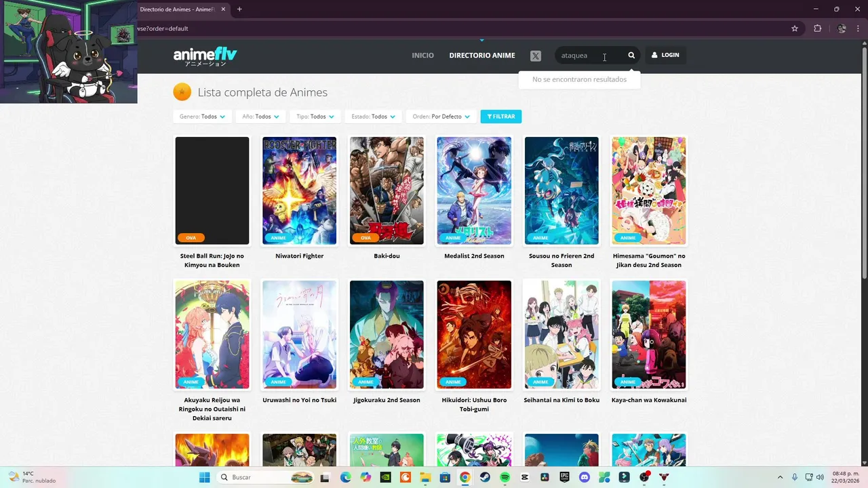The height and width of the screenshot is (488, 868).
Task: Click the microphone icon in the system tray
Action: point(794,477)
